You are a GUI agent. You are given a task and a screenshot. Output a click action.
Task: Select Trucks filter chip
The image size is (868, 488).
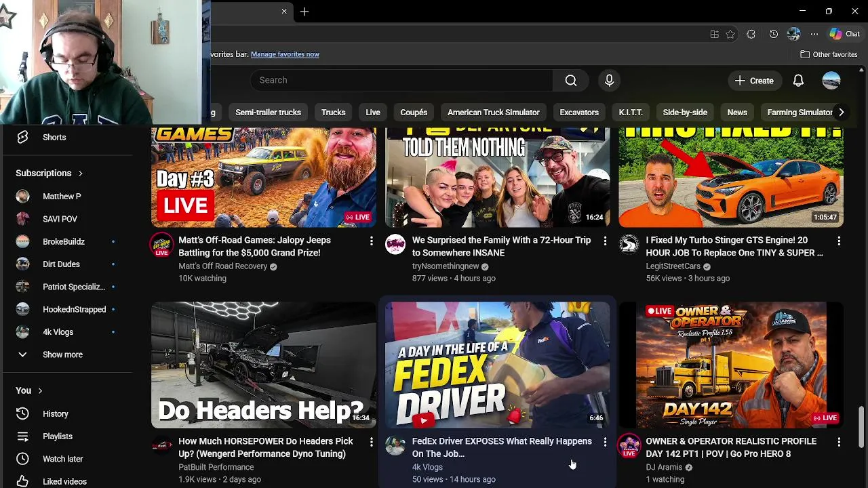click(x=333, y=113)
